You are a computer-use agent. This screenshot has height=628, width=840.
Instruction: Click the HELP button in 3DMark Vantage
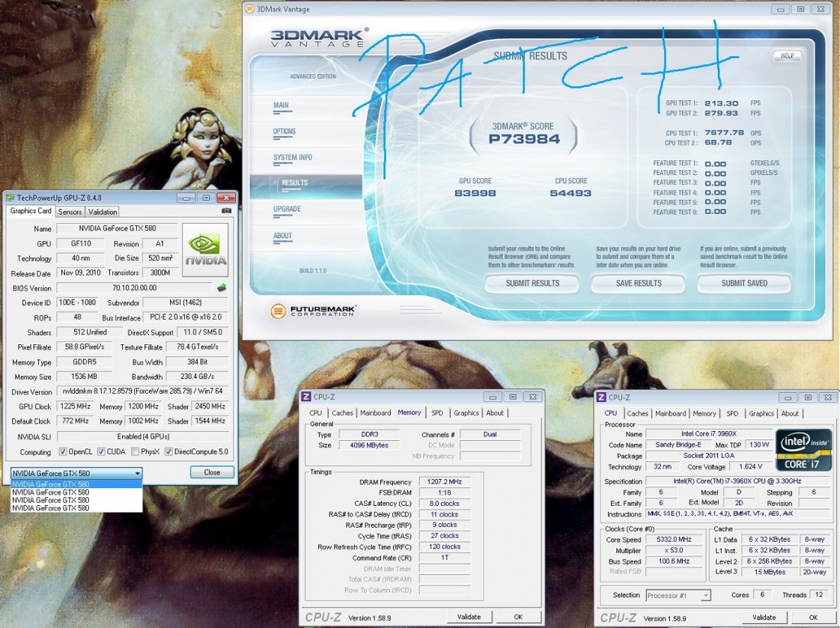787,55
